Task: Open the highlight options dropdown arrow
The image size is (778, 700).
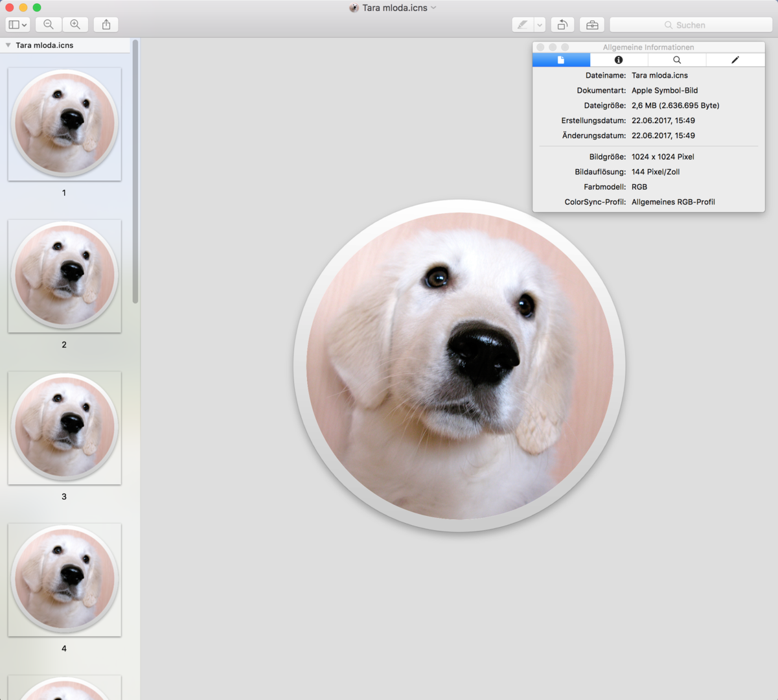Action: pyautogui.click(x=540, y=25)
